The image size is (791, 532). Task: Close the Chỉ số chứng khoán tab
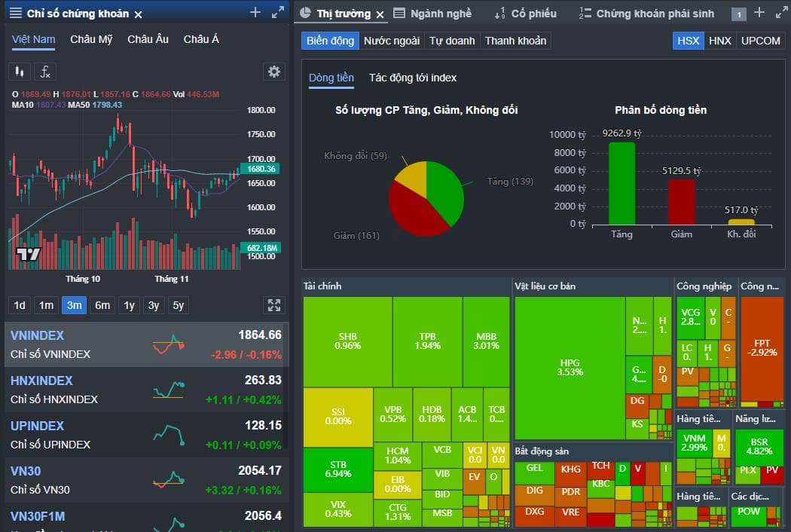[x=138, y=14]
